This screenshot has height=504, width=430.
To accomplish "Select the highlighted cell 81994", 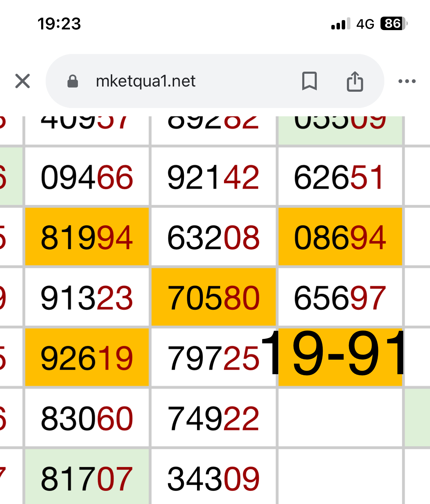I will coord(87,237).
